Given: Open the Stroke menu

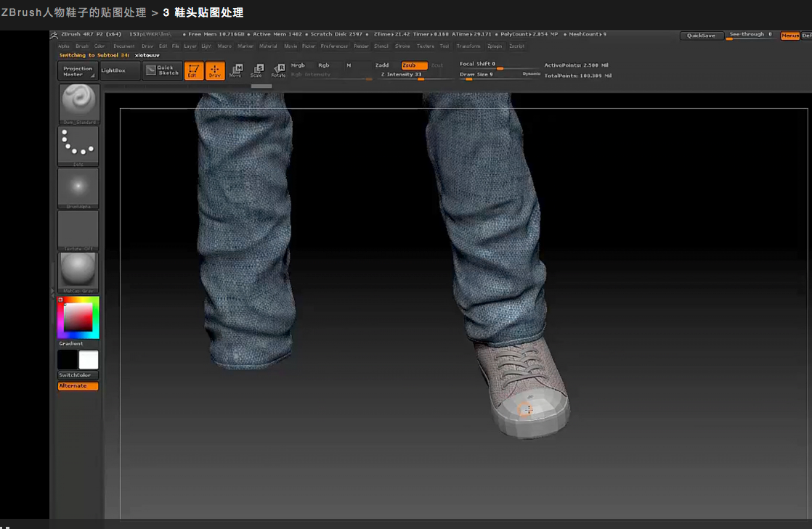Looking at the screenshot, I should tap(402, 46).
